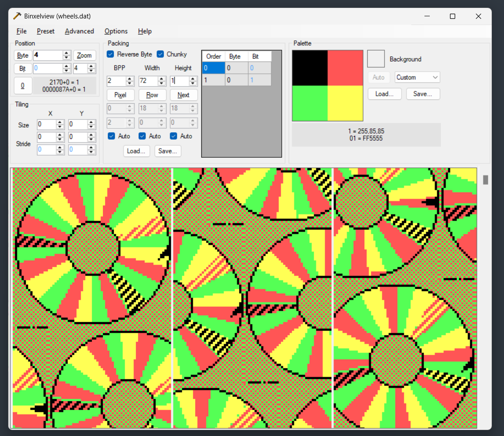Uncheck the leftmost Auto checkbox in Packing

tap(111, 136)
